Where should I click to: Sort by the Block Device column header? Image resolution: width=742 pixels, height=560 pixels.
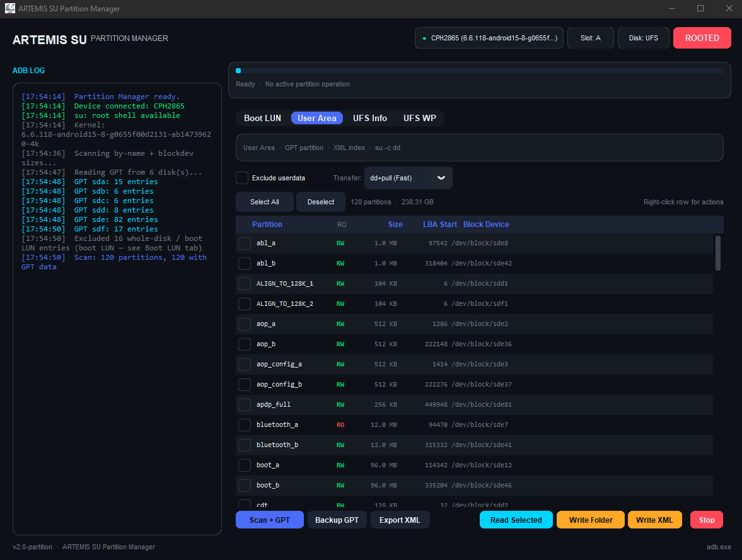coord(486,225)
